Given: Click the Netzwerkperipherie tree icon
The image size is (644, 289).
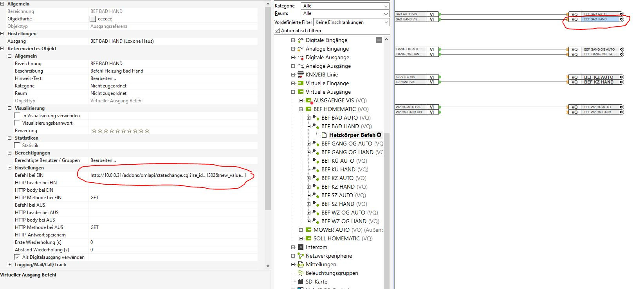Looking at the screenshot, I should pos(301,256).
